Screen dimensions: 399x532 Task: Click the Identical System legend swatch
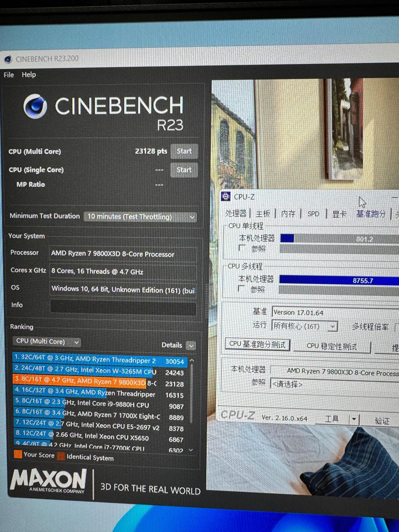click(61, 456)
